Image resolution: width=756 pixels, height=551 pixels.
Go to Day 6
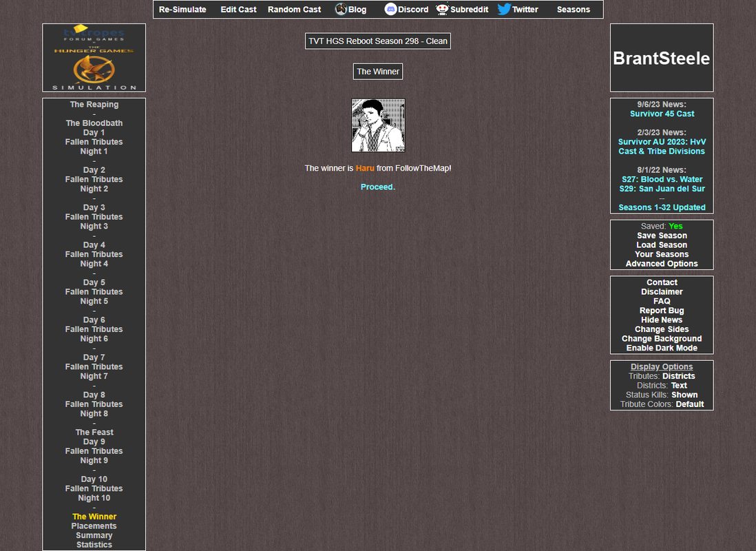[x=94, y=320]
